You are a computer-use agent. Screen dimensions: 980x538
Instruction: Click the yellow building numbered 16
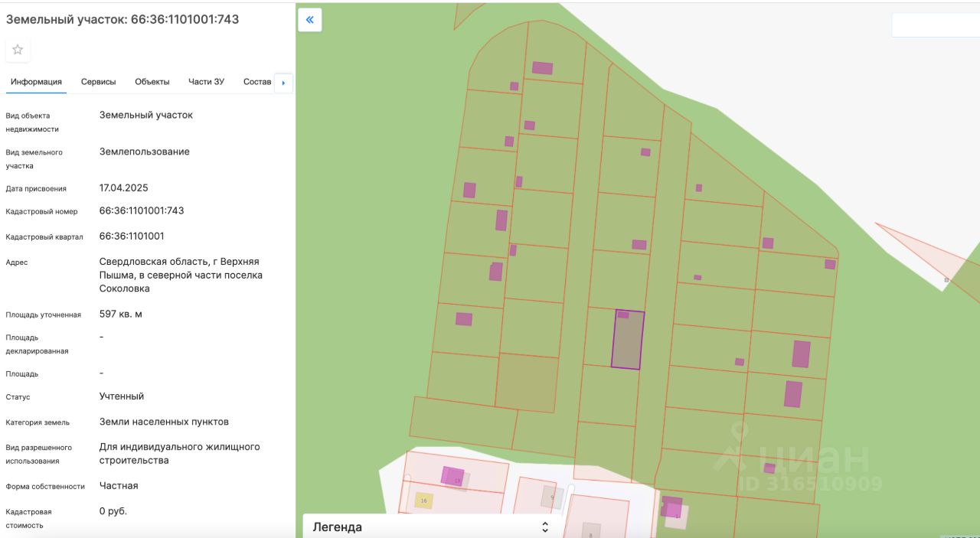click(423, 501)
